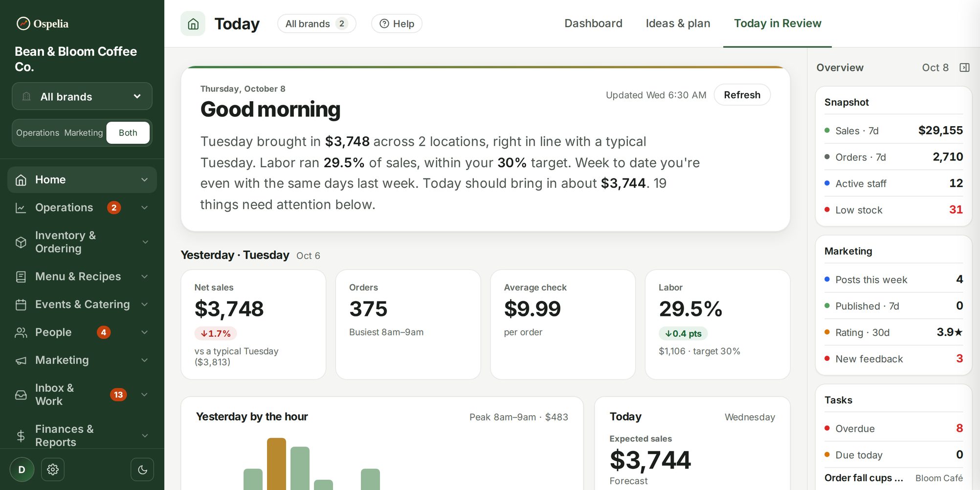
Task: Click the Marketing megaphone icon in sidebar
Action: (21, 360)
